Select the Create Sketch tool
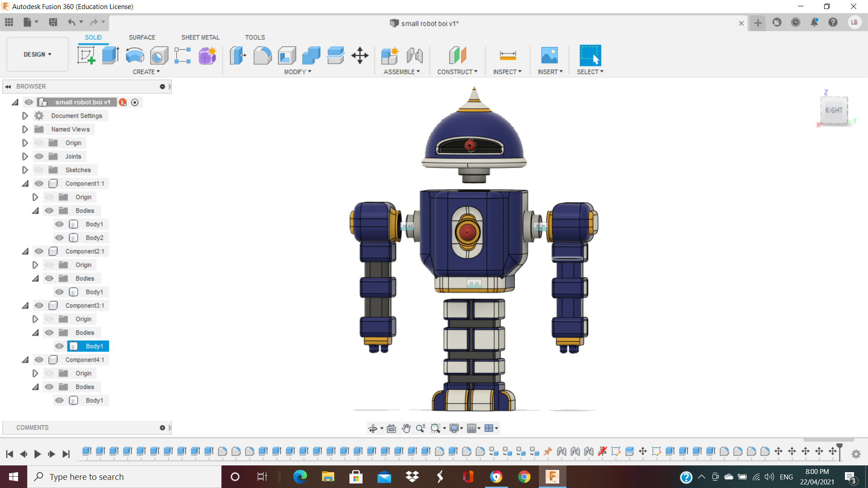 pyautogui.click(x=86, y=55)
